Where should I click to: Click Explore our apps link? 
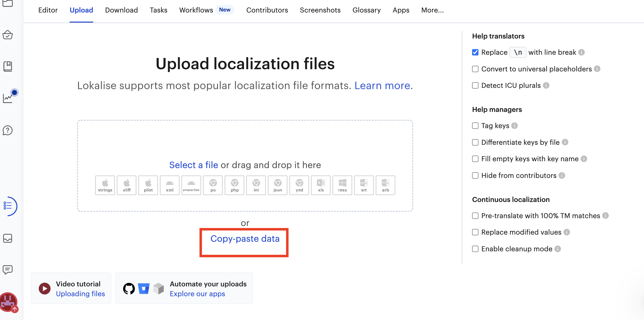tap(197, 293)
